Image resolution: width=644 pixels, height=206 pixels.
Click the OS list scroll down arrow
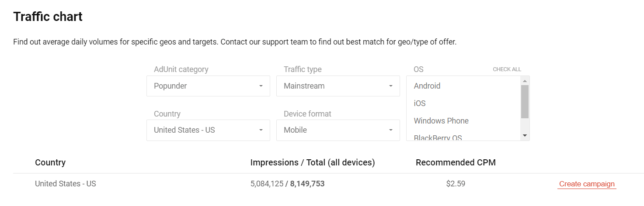(525, 136)
